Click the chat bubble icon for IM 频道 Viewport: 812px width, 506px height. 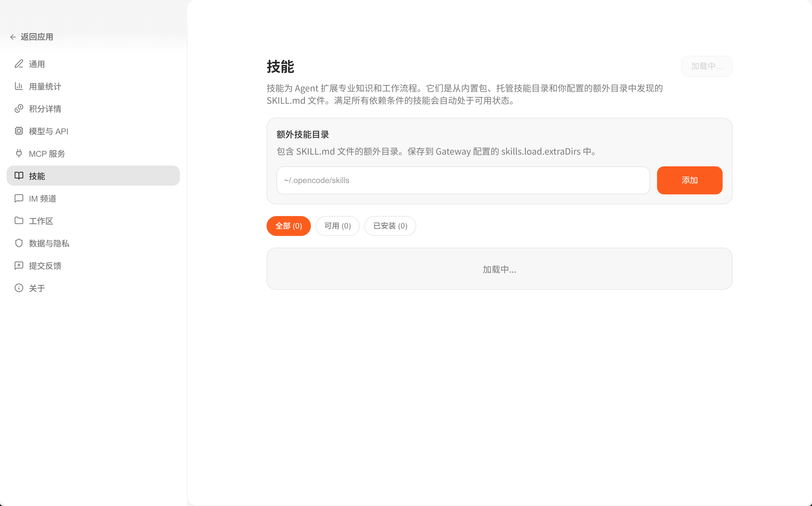pos(19,198)
